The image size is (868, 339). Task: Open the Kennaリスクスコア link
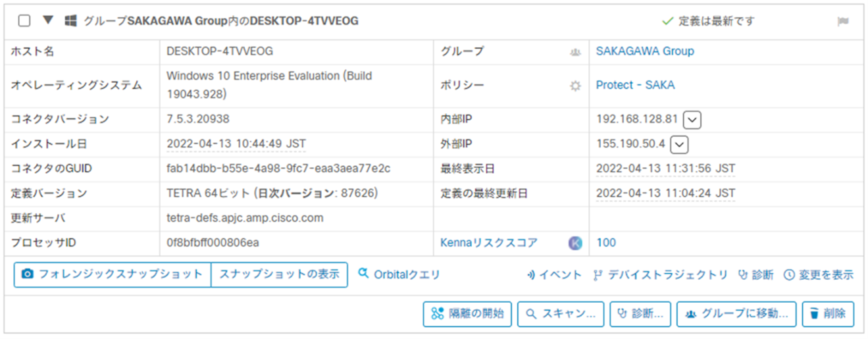point(488,243)
